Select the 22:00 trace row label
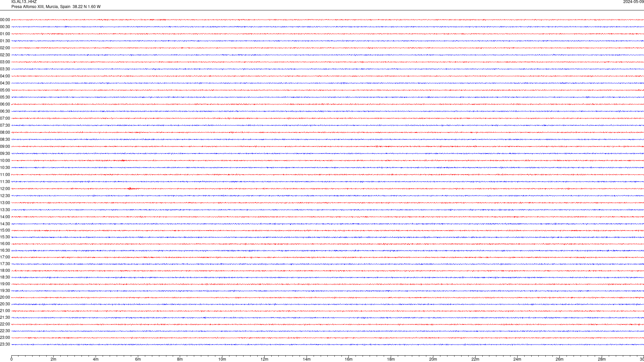The image size is (644, 362). (5, 324)
